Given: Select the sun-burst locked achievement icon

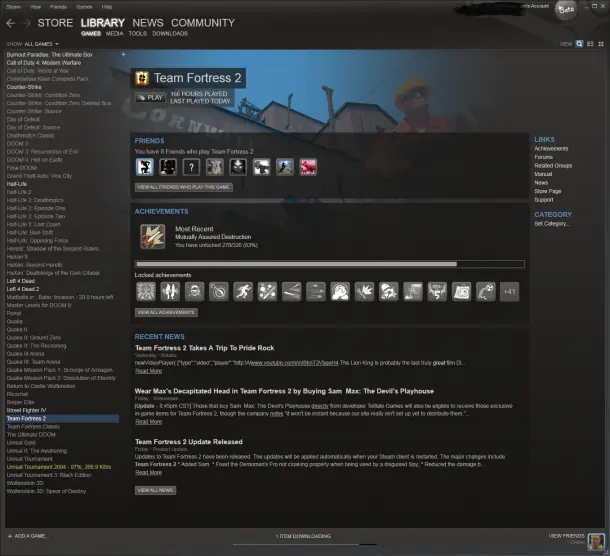Looking at the screenshot, I should [146, 292].
